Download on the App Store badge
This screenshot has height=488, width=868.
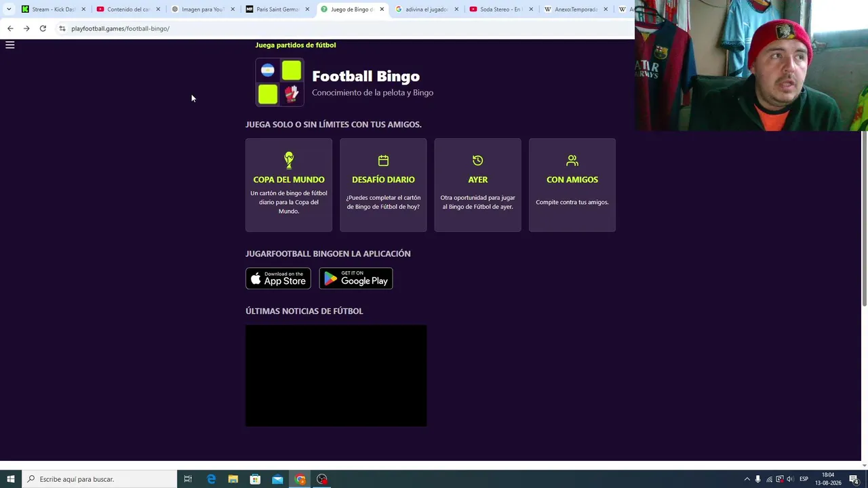pyautogui.click(x=278, y=279)
